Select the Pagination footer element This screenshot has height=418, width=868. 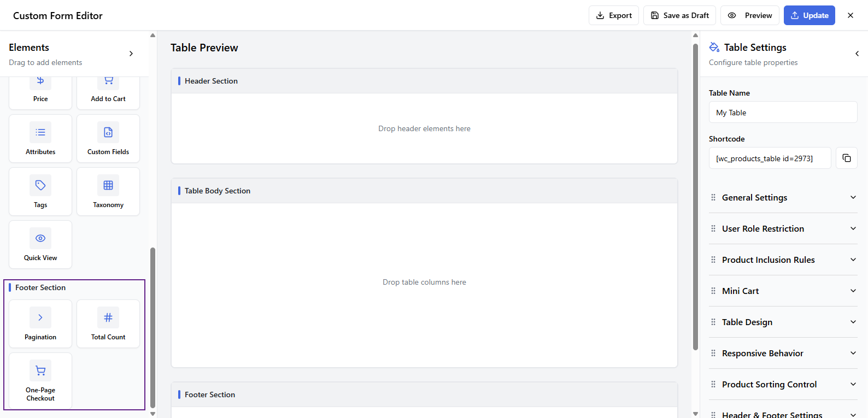coord(40,323)
